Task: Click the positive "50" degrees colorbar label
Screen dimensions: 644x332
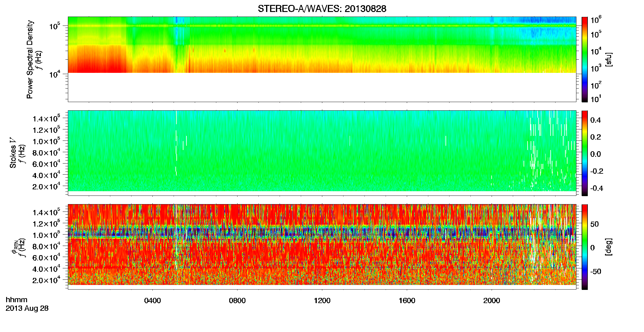Action: click(595, 224)
